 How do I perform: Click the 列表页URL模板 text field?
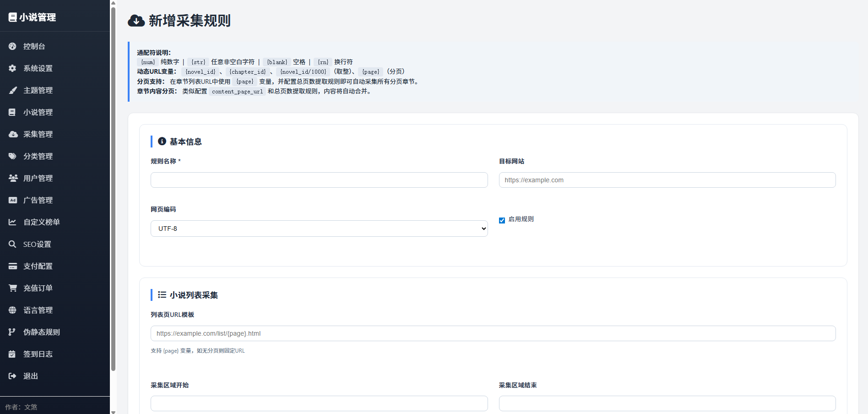[493, 333]
